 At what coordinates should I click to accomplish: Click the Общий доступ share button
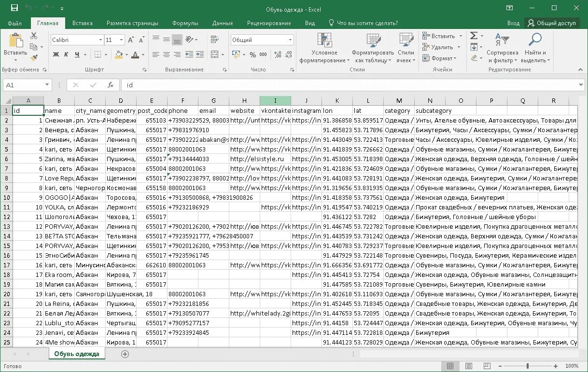click(x=552, y=23)
